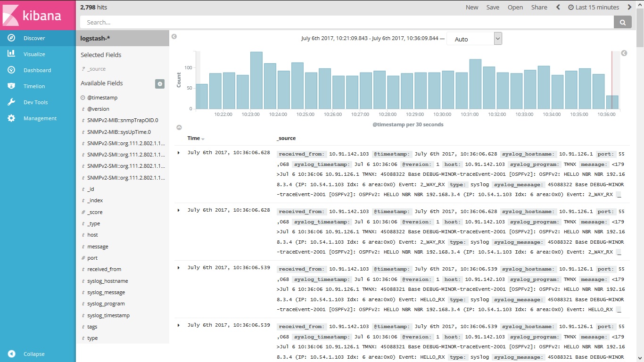Click New to start a fresh search
The width and height of the screenshot is (644, 362).
[471, 7]
